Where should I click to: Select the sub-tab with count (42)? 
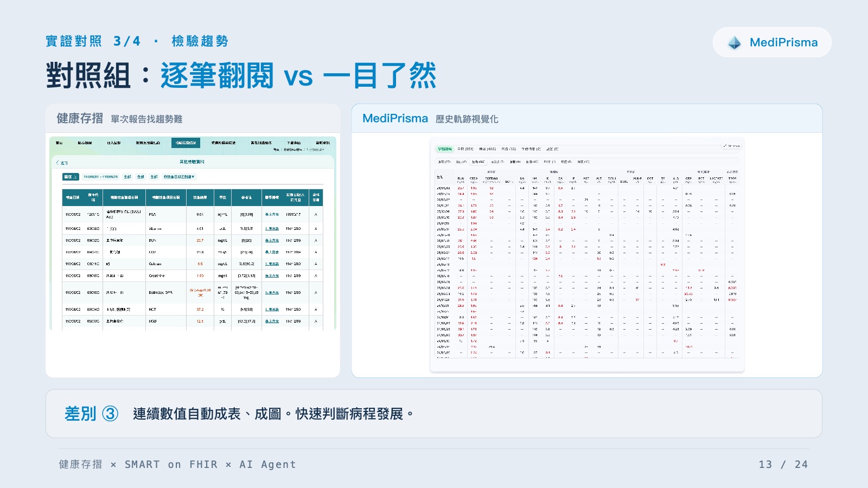[x=532, y=162]
